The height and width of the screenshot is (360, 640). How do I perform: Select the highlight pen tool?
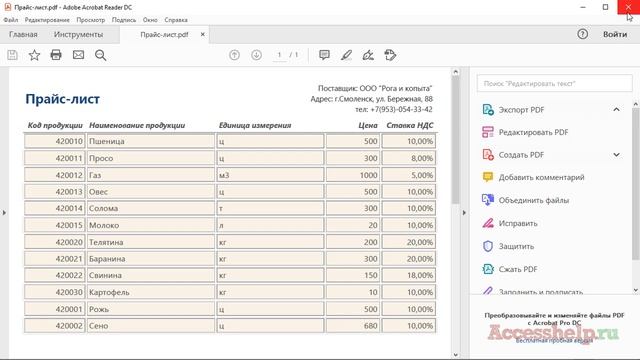[x=346, y=55]
